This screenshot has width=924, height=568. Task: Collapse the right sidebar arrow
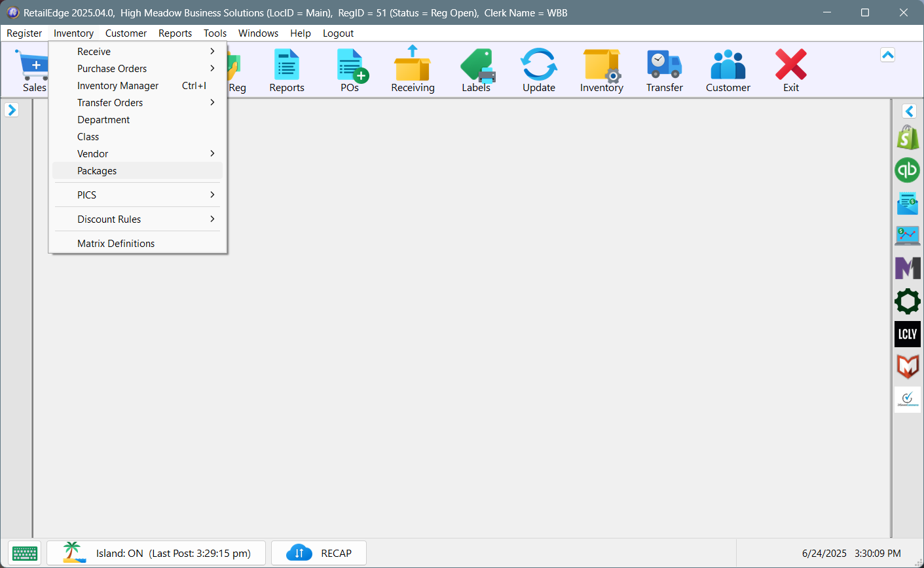pyautogui.click(x=909, y=111)
